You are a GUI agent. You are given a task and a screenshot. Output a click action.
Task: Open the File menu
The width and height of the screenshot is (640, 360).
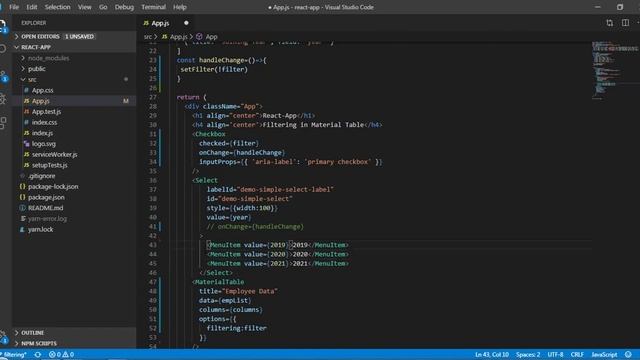[x=14, y=7]
